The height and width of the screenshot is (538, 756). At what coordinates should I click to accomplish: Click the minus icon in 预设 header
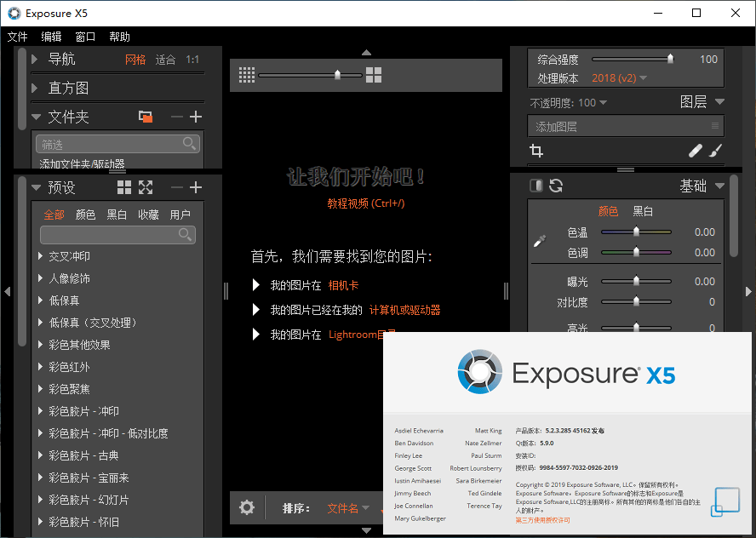(177, 187)
